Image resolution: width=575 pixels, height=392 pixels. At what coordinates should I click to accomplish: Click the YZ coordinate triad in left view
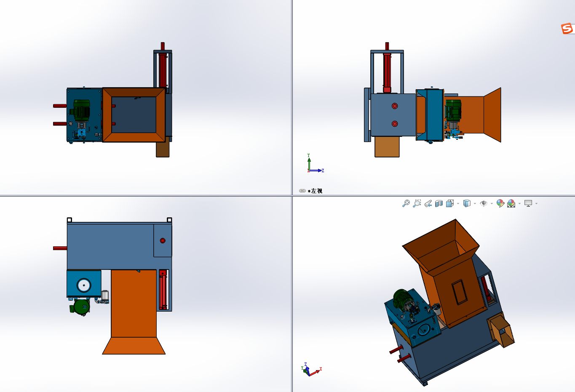tap(316, 164)
